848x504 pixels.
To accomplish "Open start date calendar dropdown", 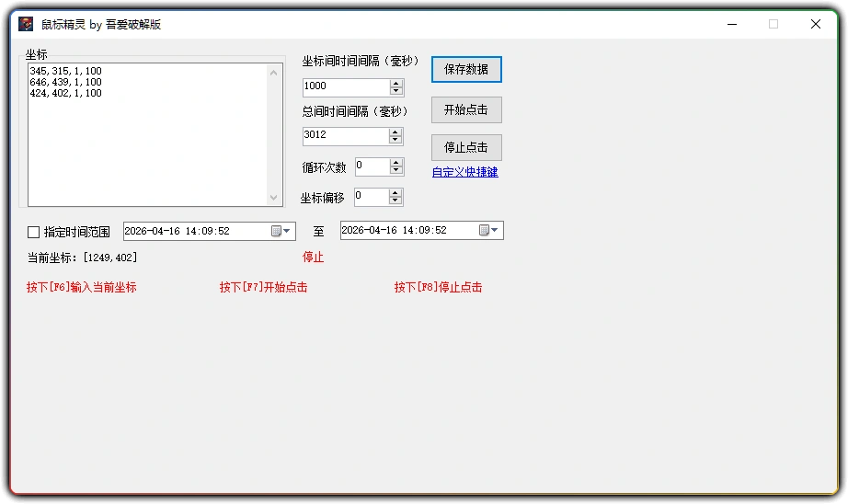I will 281,231.
